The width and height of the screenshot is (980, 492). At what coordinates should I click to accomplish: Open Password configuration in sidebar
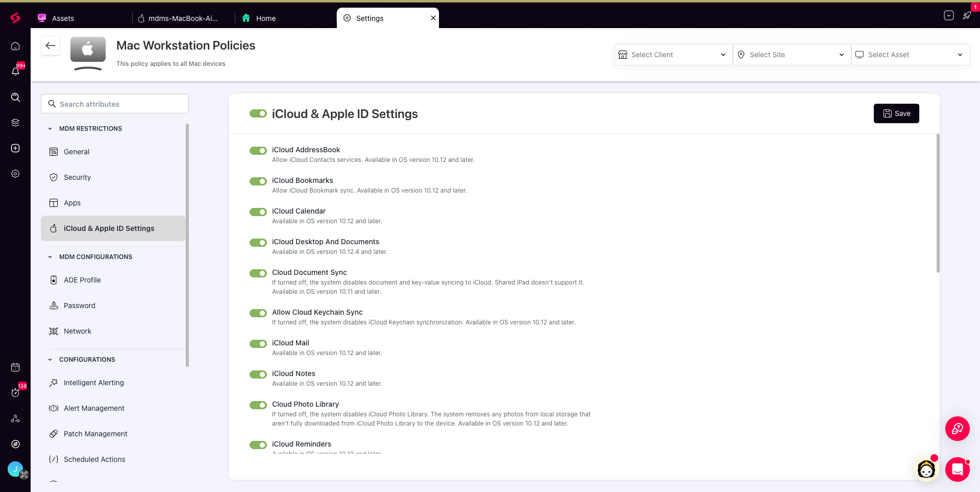pos(113,306)
